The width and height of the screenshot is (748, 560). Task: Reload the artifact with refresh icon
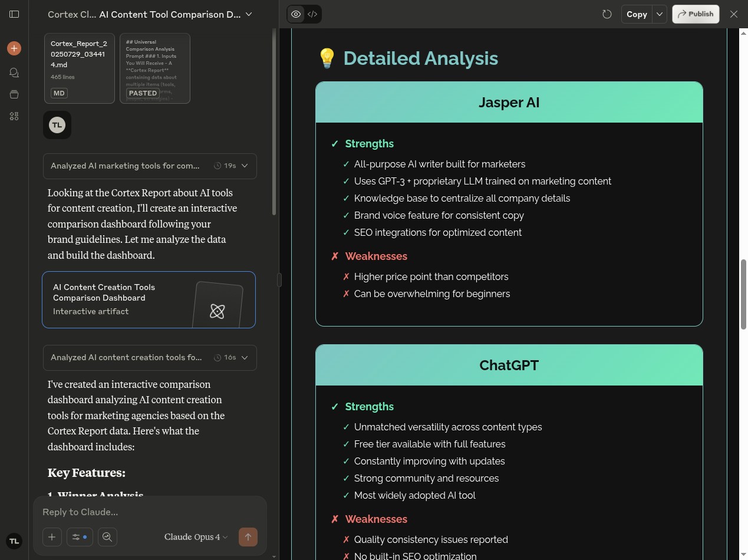point(607,14)
